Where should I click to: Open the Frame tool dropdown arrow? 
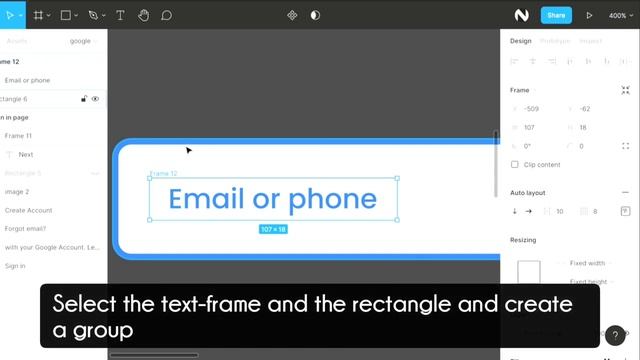49,16
